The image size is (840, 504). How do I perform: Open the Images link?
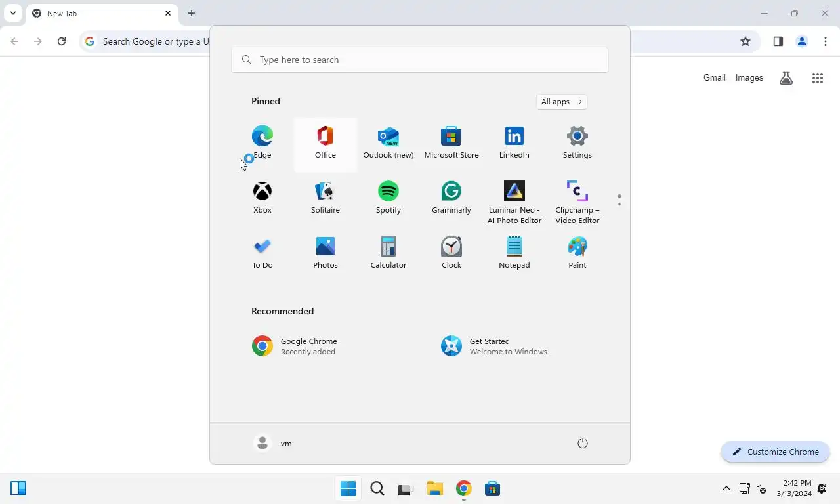pyautogui.click(x=749, y=78)
